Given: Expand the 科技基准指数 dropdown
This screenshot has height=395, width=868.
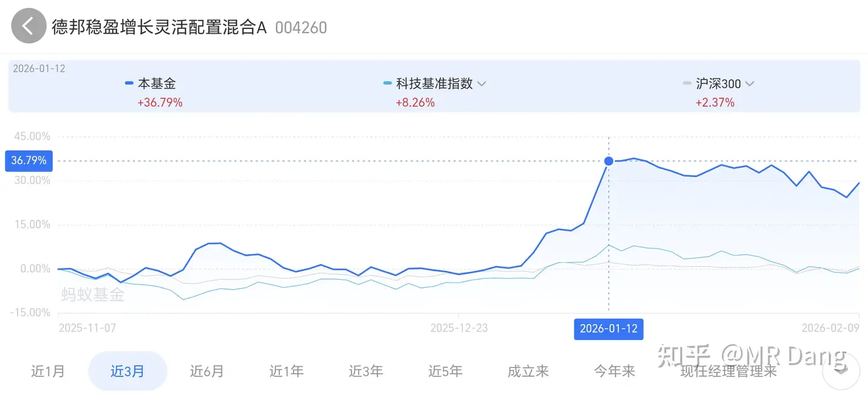Looking at the screenshot, I should pos(481,84).
